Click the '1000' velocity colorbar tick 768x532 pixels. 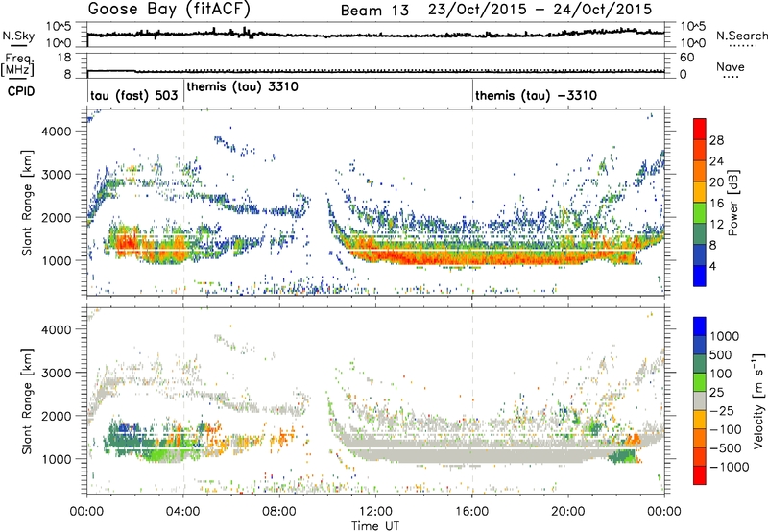click(x=725, y=336)
